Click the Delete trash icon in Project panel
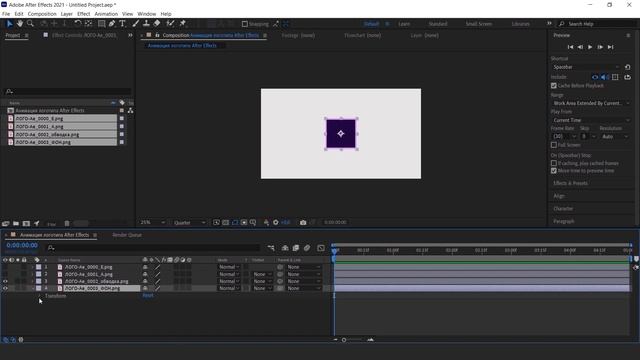The width and height of the screenshot is (640, 360). pyautogui.click(x=67, y=223)
